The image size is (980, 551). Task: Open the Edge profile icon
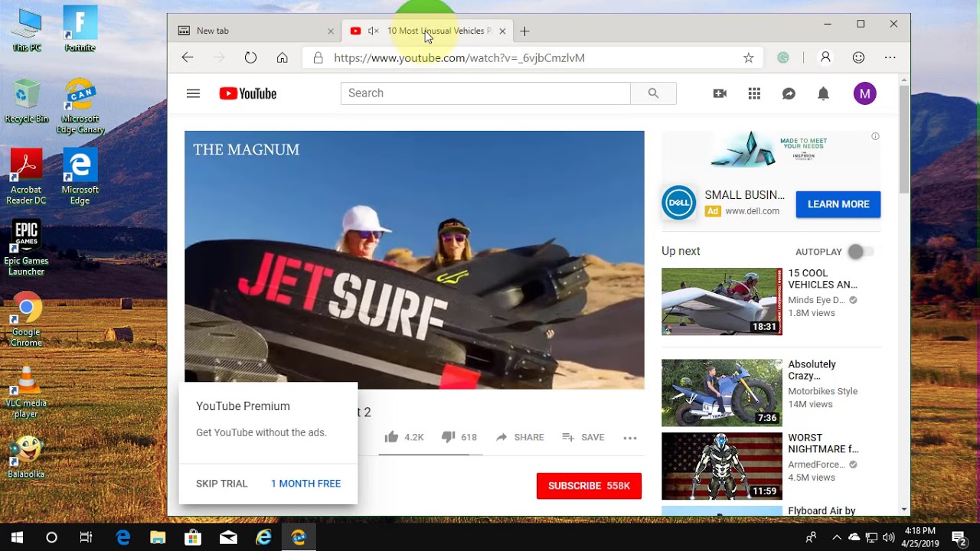pos(825,57)
